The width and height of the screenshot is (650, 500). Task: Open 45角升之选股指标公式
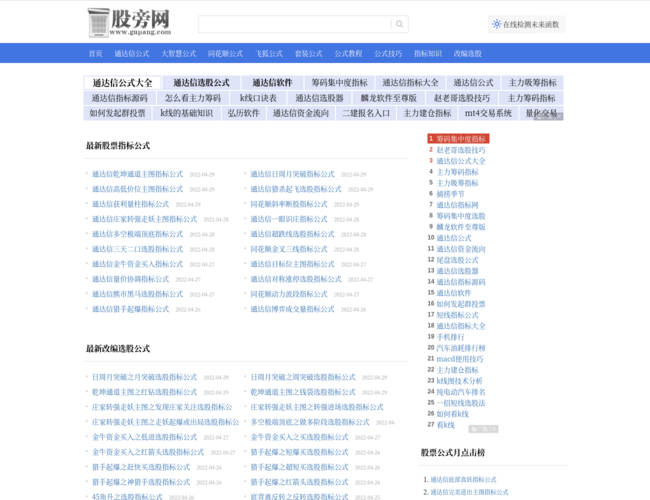pos(127,496)
